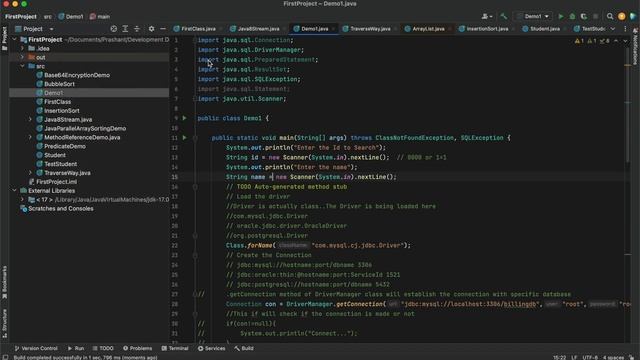Open Project panel gear options
This screenshot has height=360, width=640.
coord(151,29)
